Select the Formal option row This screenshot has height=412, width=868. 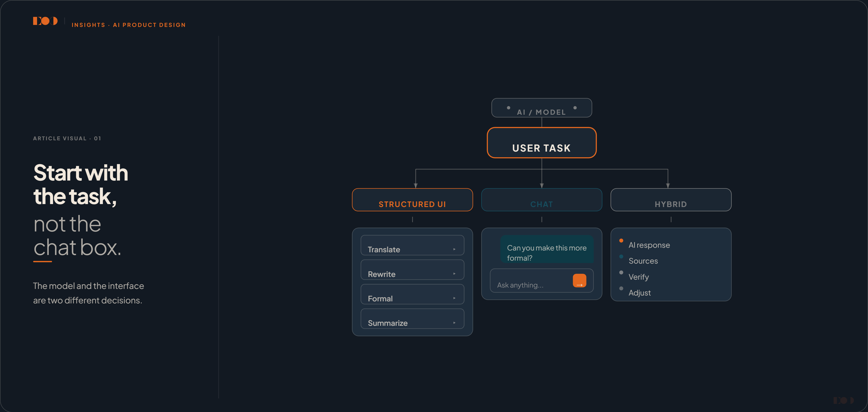[412, 294]
